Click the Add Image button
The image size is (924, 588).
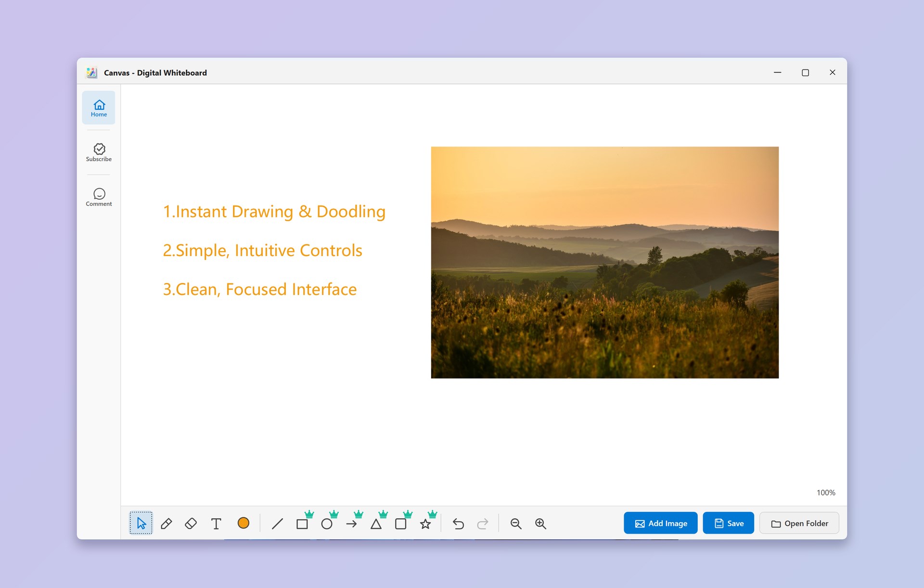(x=660, y=523)
